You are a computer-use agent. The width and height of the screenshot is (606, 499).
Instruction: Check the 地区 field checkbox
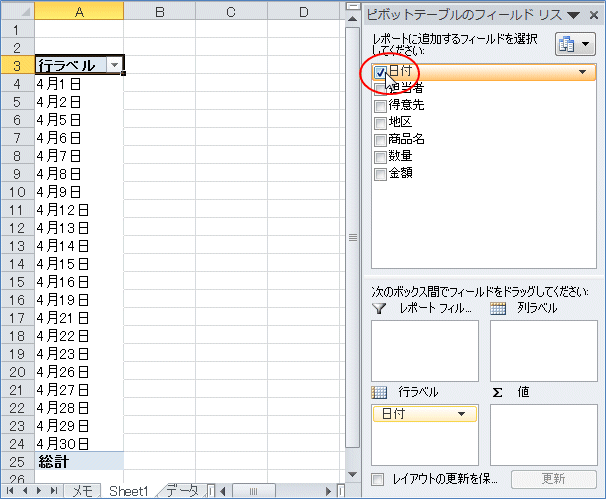click(380, 123)
